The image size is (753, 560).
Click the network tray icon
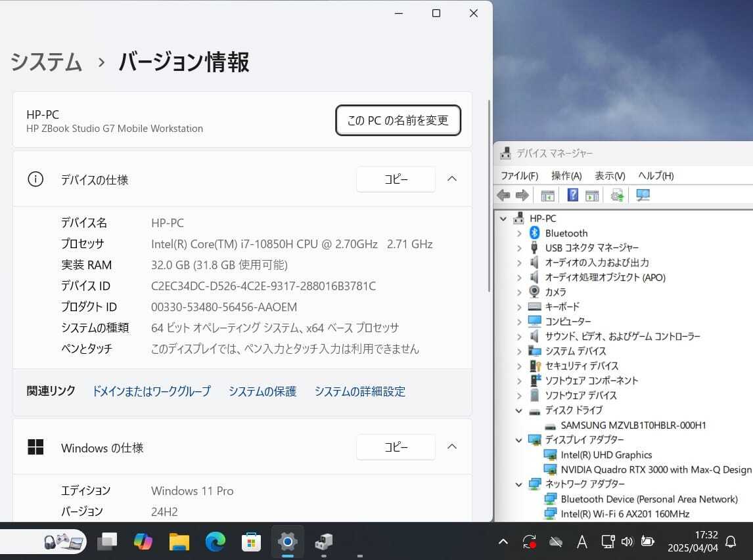(608, 542)
